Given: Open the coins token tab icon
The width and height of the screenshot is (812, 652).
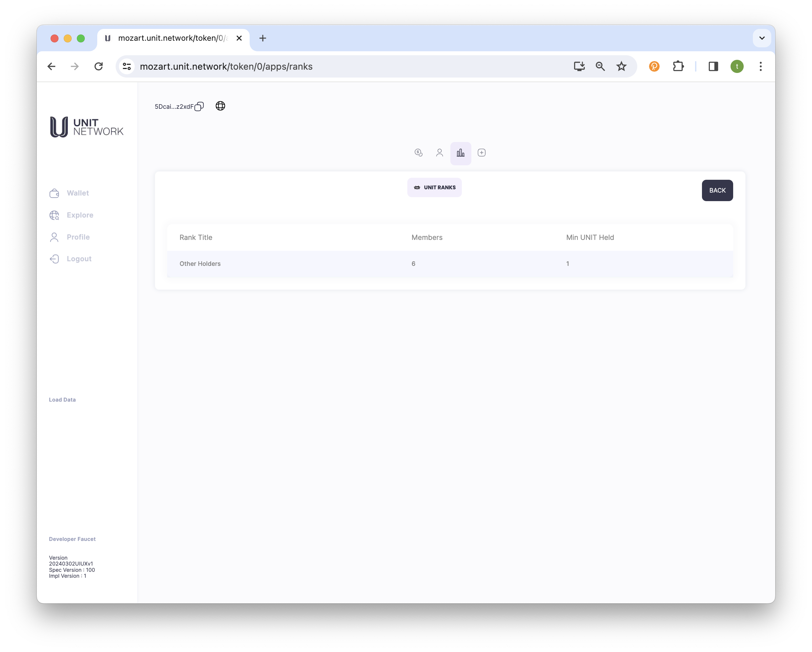Looking at the screenshot, I should click(418, 152).
